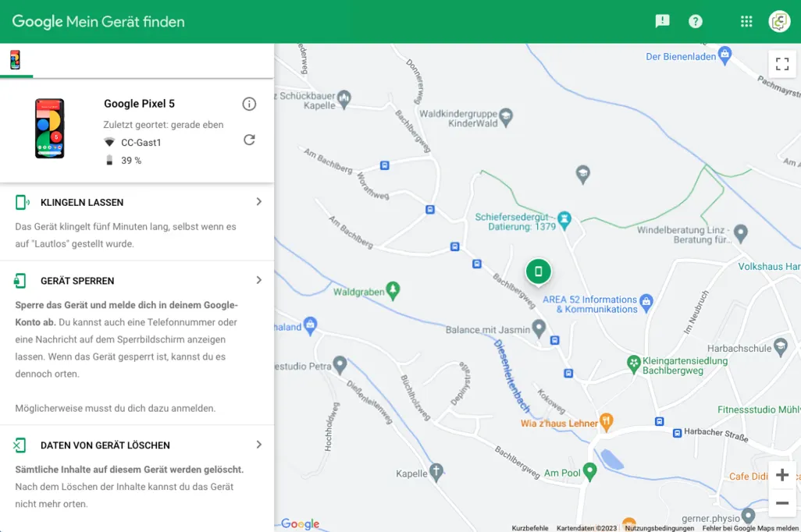Click the school pin above Schiefersedergut
This screenshot has width=801, height=532.
click(x=582, y=174)
